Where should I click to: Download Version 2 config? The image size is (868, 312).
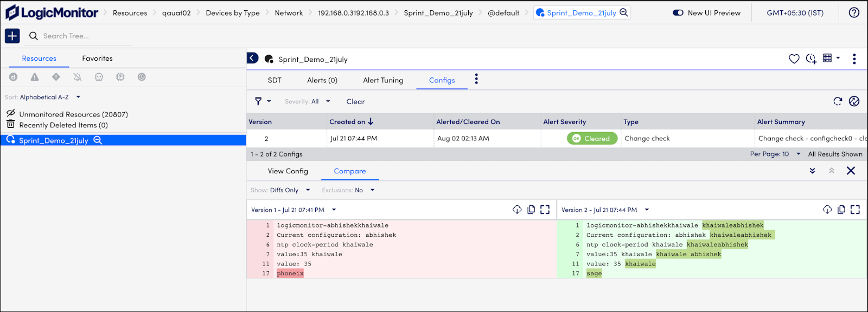(827, 210)
